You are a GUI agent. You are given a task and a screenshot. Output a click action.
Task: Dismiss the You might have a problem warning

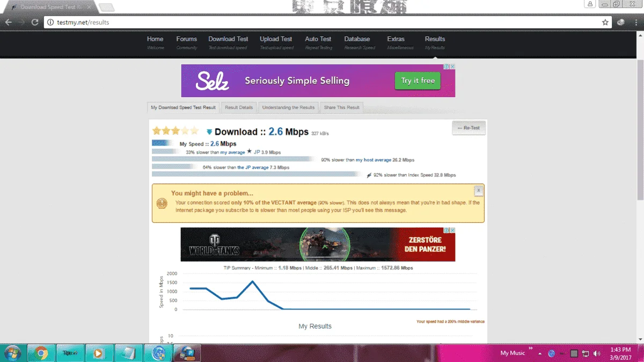(478, 191)
